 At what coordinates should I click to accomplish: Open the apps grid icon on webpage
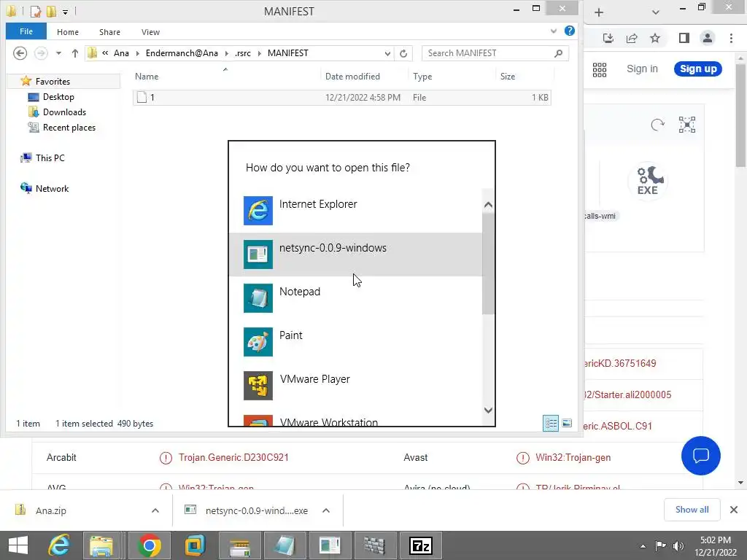click(x=600, y=69)
